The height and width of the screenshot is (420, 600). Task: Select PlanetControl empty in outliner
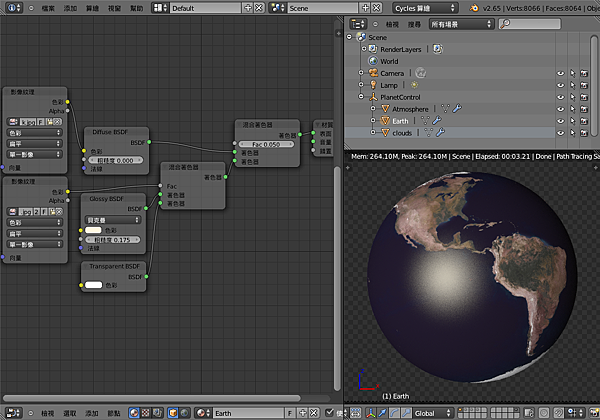400,97
